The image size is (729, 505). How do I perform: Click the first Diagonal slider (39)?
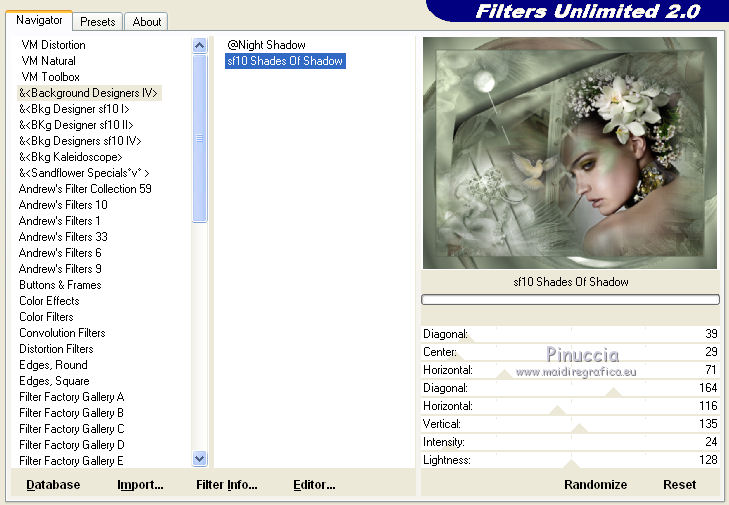[x=570, y=334]
